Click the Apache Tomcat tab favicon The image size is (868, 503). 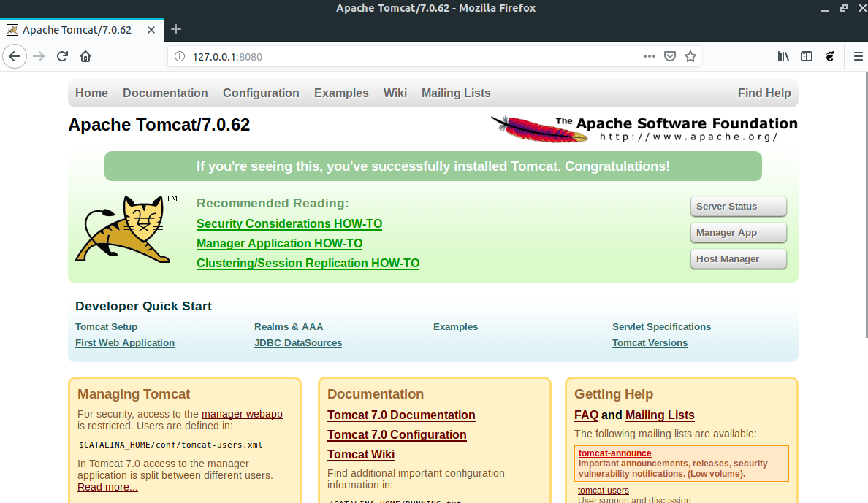tap(12, 30)
